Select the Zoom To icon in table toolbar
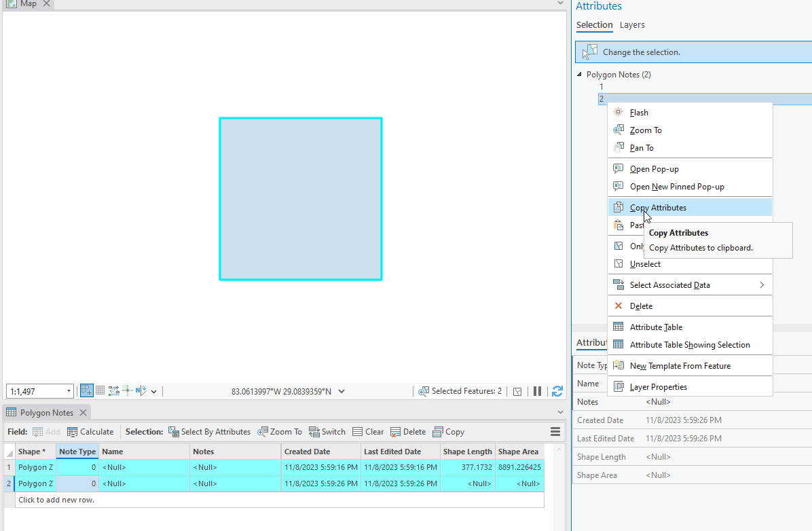The width and height of the screenshot is (812, 531). [280, 431]
